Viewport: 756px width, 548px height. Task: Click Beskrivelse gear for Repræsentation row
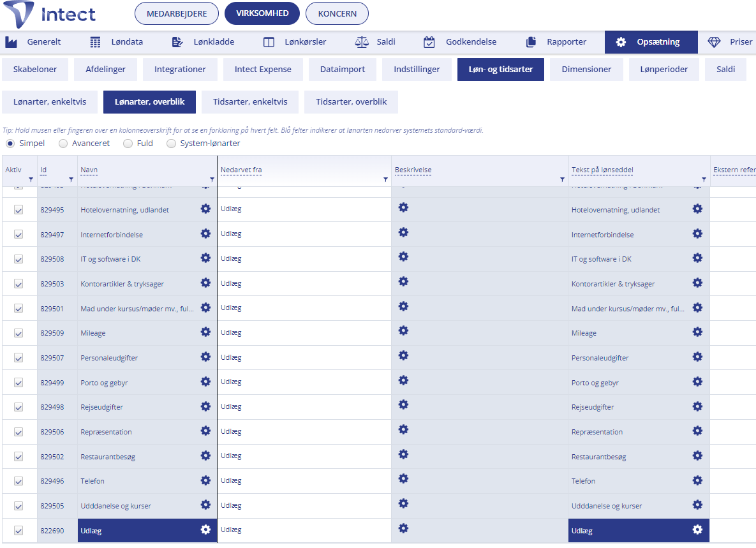pos(404,429)
